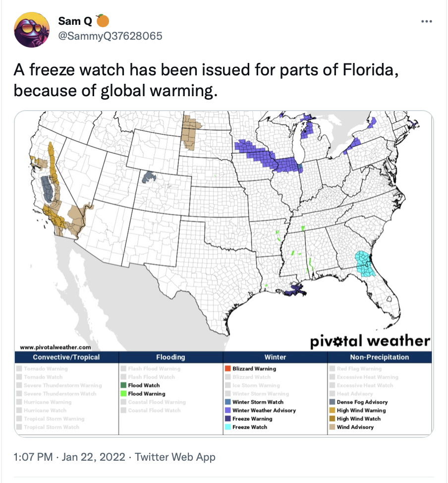The width and height of the screenshot is (448, 483).
Task: Open the Sam Q display name
Action: 75,21
